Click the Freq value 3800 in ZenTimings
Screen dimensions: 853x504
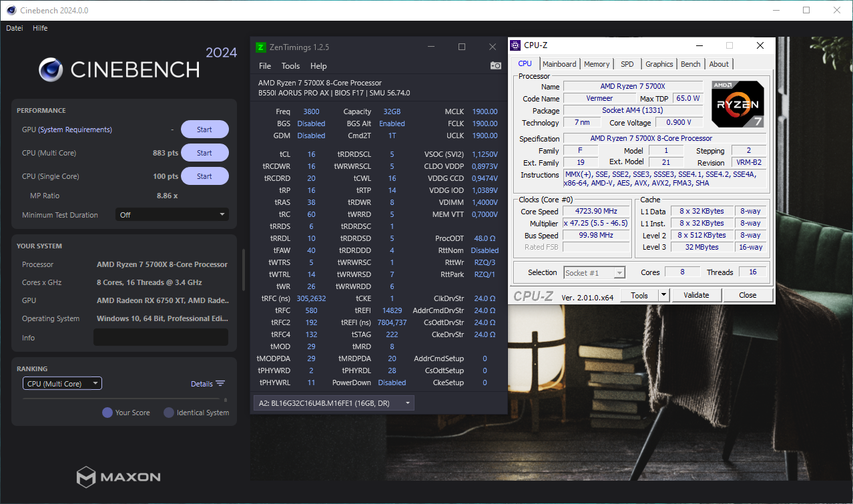coord(311,111)
